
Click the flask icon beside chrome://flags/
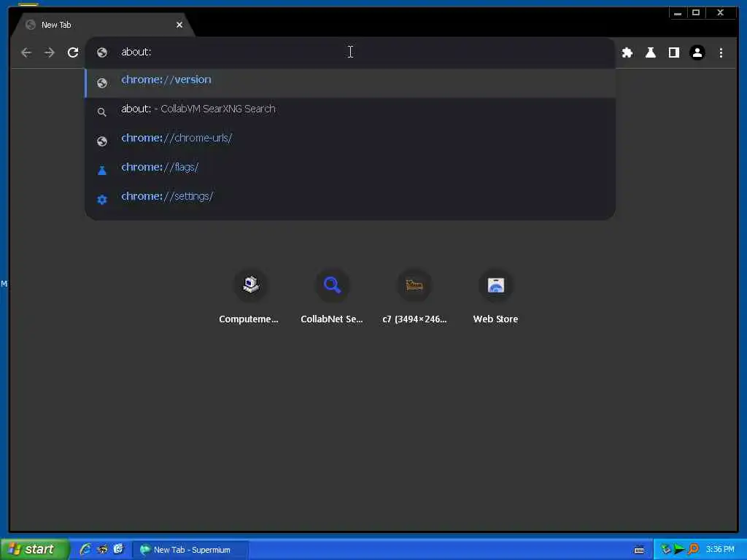(102, 171)
